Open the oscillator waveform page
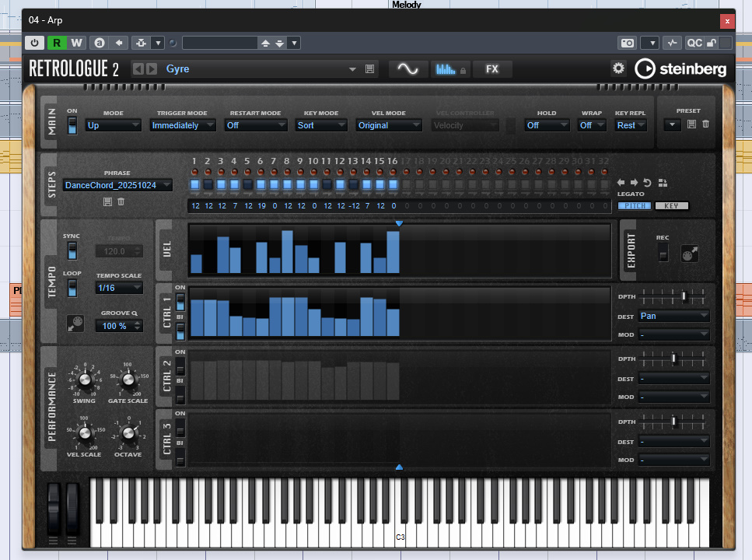This screenshot has height=560, width=752. [407, 69]
